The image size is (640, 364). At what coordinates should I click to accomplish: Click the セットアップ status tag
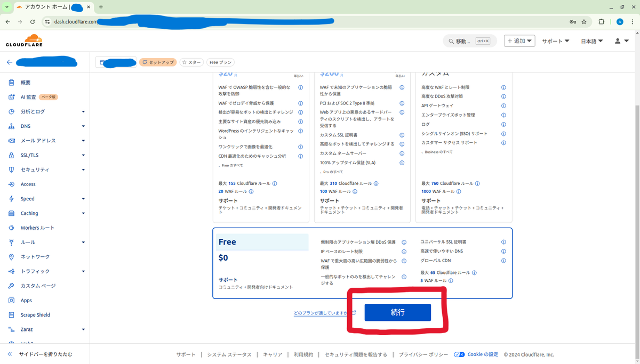(x=158, y=62)
